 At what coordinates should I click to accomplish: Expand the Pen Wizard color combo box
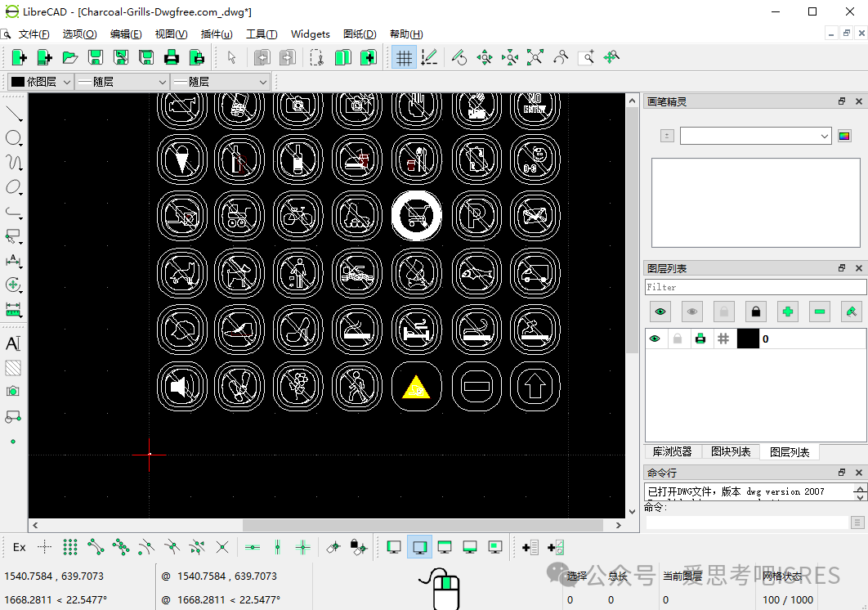(x=755, y=136)
